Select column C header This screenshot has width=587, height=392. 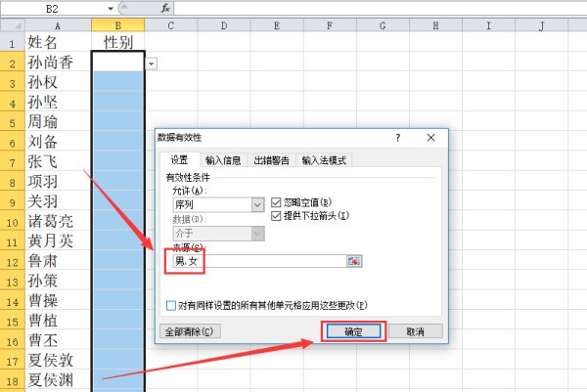(x=170, y=25)
